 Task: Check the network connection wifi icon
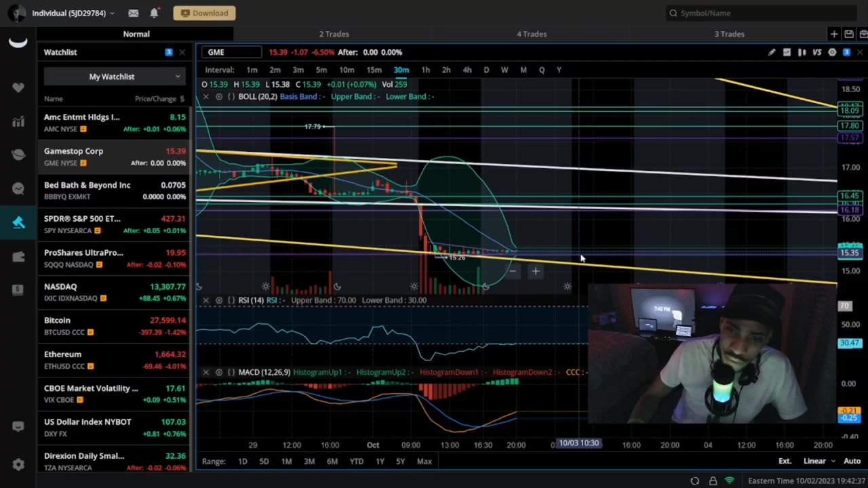[x=730, y=481]
